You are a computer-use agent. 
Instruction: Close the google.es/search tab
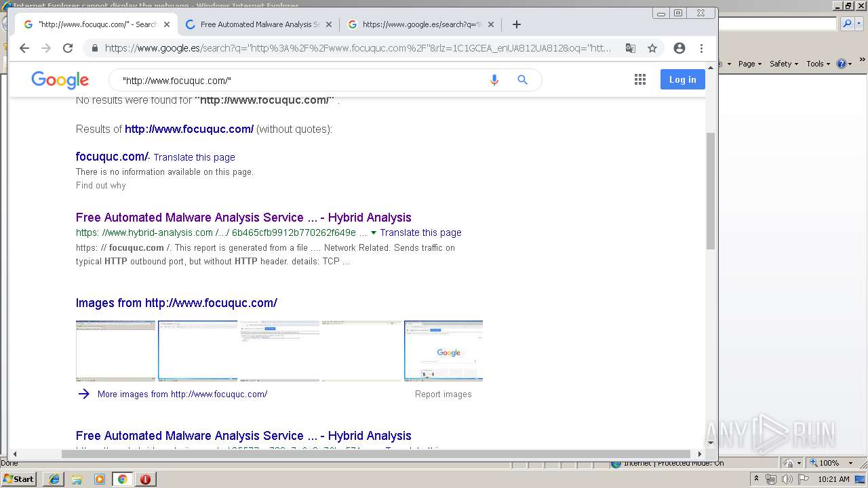[491, 24]
